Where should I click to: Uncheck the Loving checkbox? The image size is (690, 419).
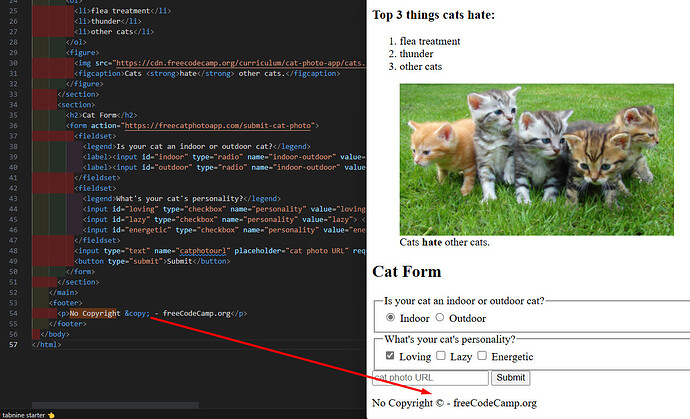(390, 356)
